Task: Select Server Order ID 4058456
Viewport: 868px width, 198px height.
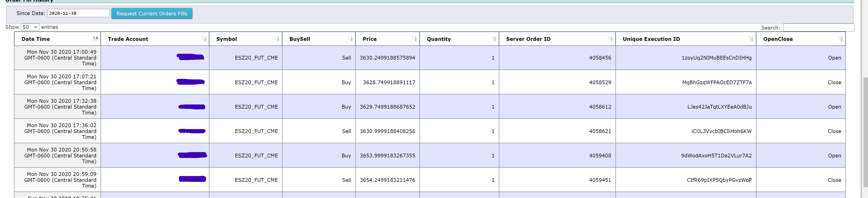Action: pyautogui.click(x=600, y=58)
